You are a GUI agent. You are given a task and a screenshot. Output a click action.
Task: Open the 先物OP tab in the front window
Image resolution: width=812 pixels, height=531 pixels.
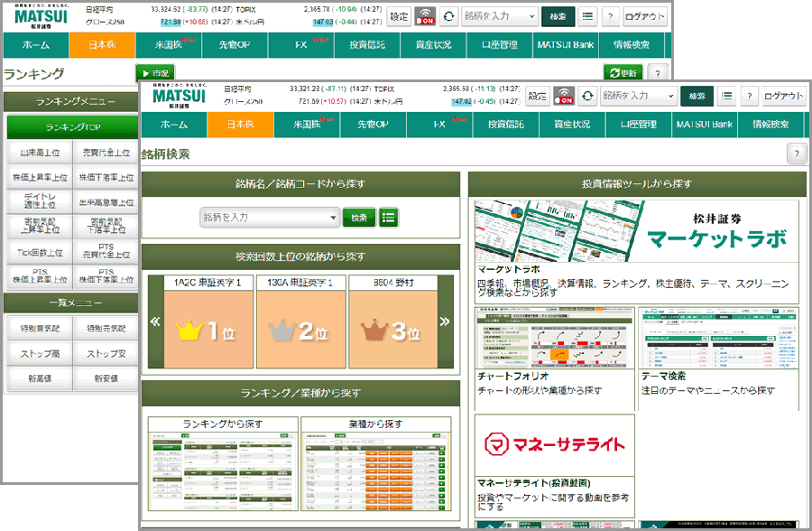tap(373, 125)
